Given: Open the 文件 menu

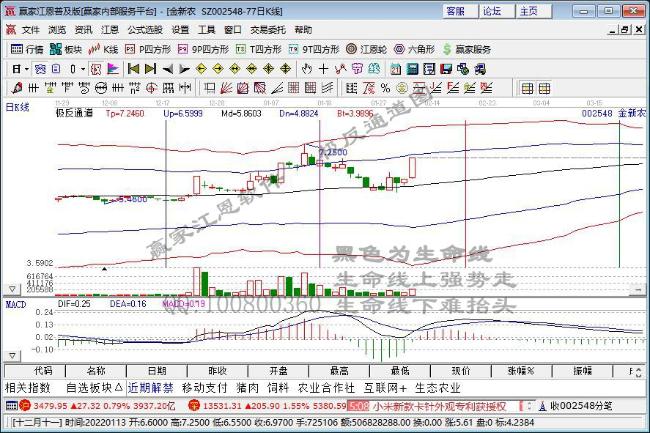Looking at the screenshot, I should pyautogui.click(x=30, y=30).
